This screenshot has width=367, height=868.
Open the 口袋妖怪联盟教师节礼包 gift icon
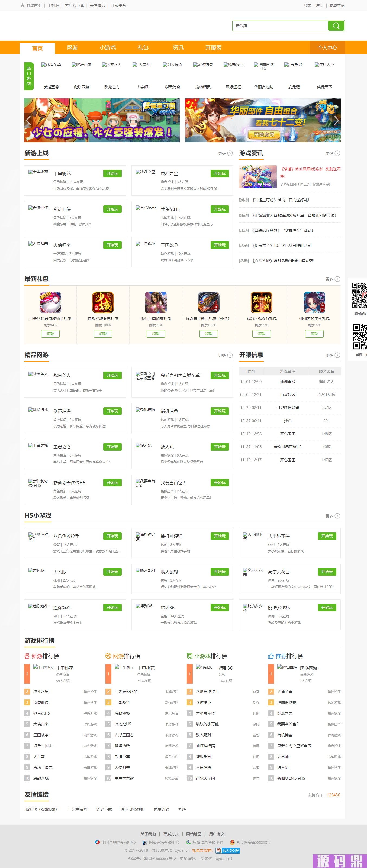point(50,302)
